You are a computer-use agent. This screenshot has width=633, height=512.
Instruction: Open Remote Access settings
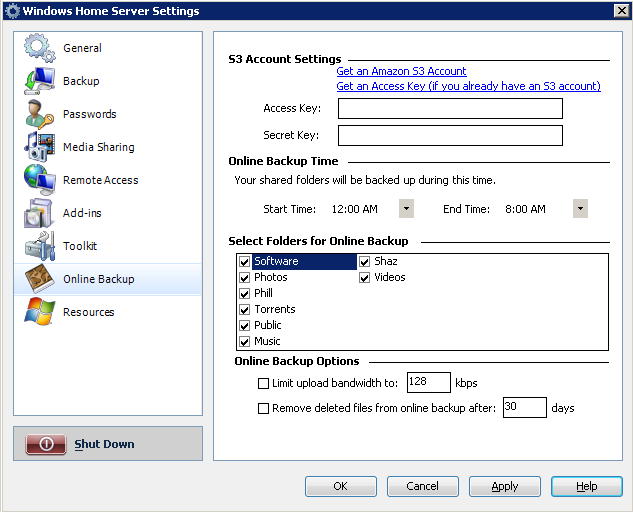pyautogui.click(x=107, y=180)
